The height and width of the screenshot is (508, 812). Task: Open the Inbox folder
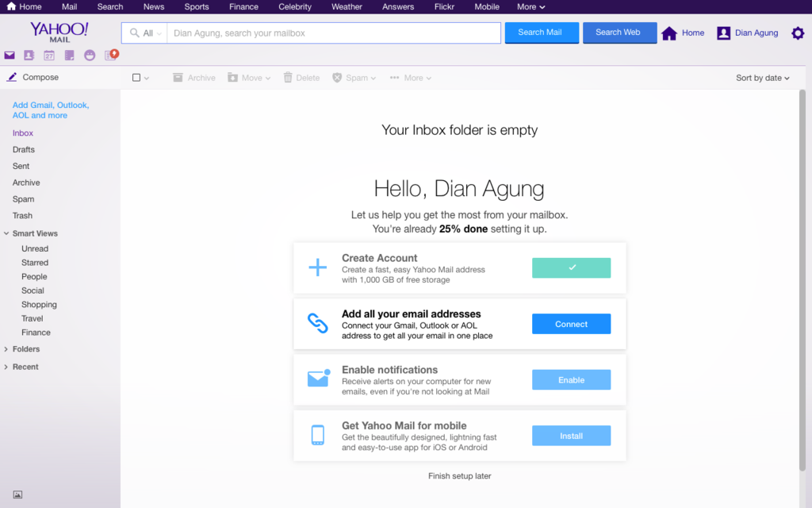pos(23,133)
